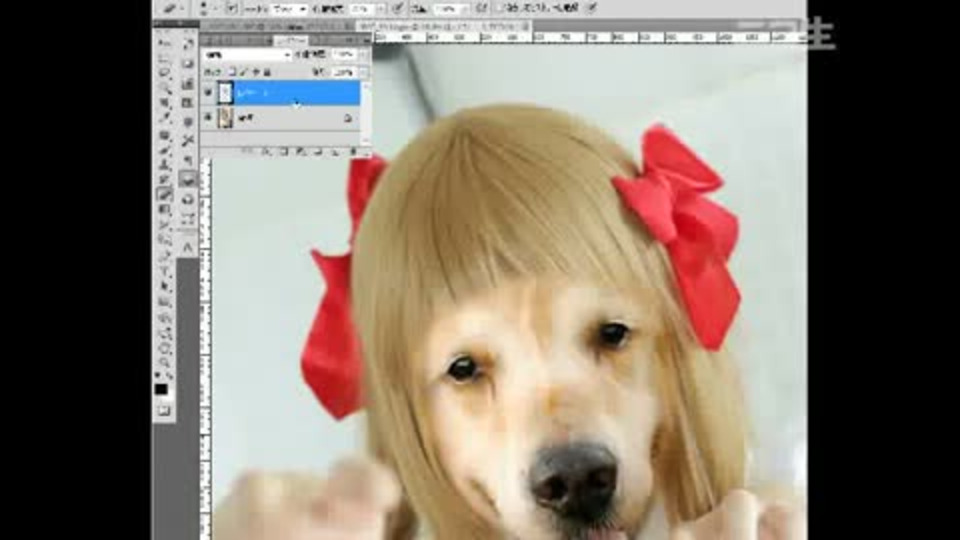Select the Quick Selection tool
The image size is (960, 540).
click(x=165, y=88)
